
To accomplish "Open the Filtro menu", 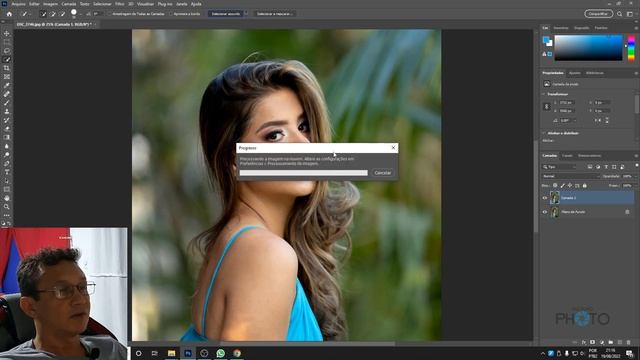I will click(x=120, y=4).
